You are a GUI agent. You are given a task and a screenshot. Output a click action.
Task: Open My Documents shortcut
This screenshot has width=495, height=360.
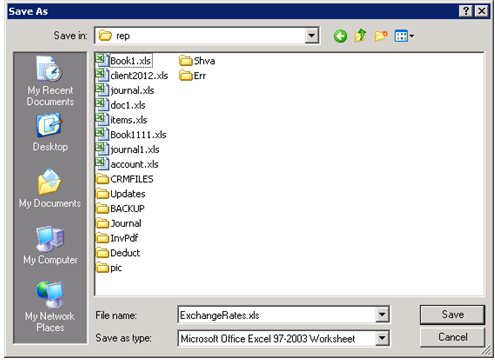pyautogui.click(x=50, y=189)
